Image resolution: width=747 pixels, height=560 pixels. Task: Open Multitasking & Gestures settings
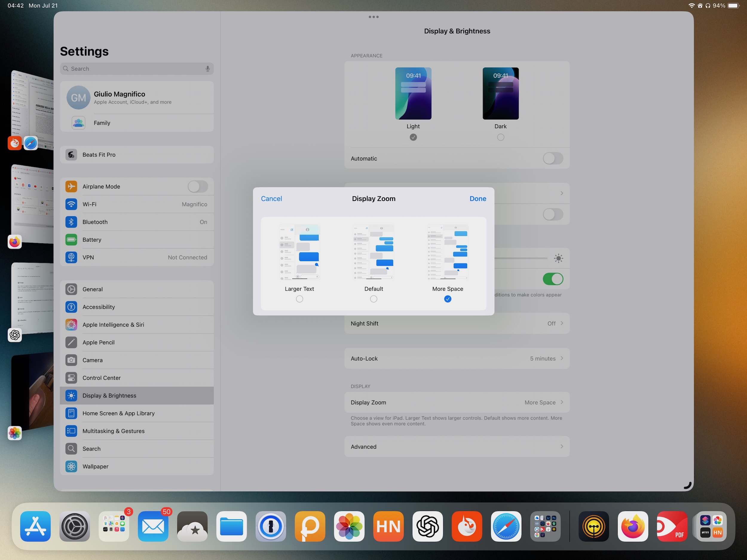(x=137, y=431)
